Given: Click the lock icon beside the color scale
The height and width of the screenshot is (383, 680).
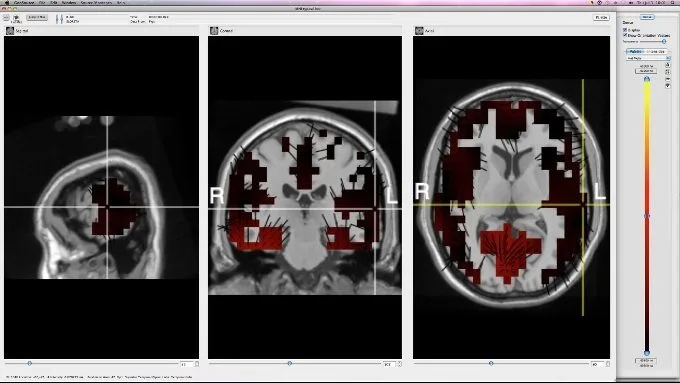Looking at the screenshot, I should (667, 65).
